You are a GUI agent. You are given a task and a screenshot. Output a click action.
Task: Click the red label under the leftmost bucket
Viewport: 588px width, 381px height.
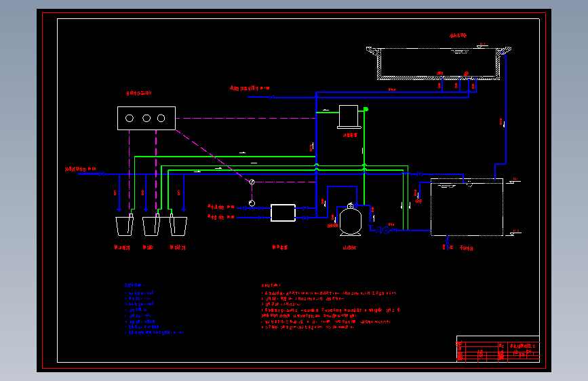pyautogui.click(x=122, y=247)
